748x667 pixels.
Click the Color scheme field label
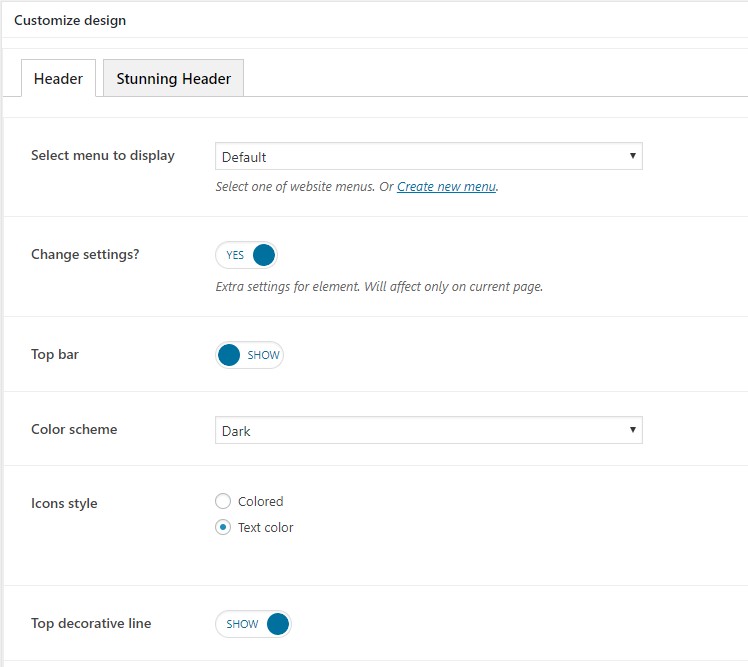click(74, 429)
